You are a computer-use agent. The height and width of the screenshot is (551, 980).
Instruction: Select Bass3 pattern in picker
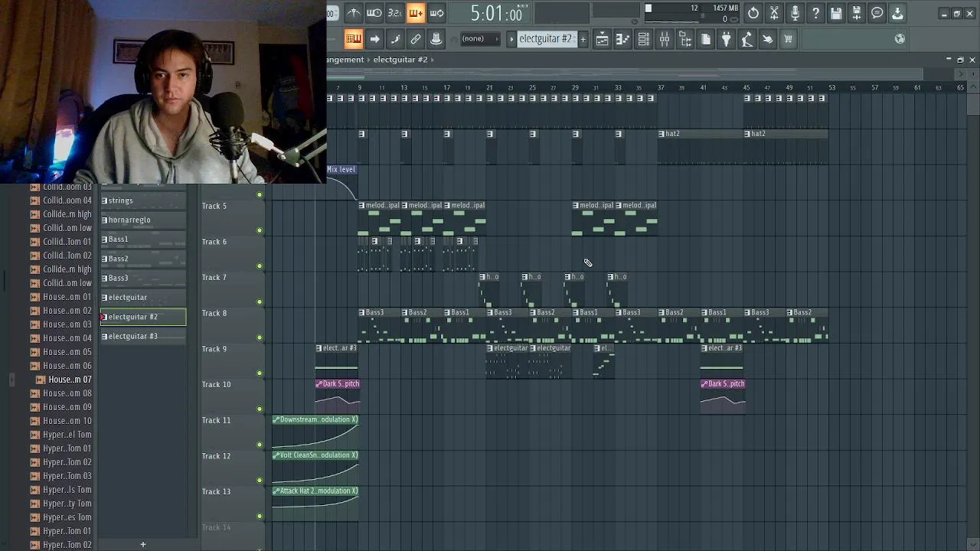pos(143,279)
